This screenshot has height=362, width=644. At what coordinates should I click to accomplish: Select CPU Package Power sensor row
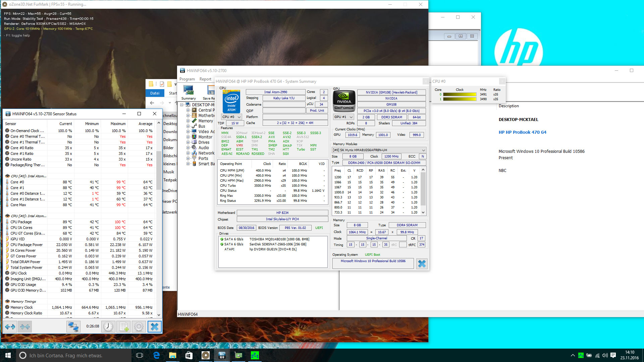click(79, 245)
